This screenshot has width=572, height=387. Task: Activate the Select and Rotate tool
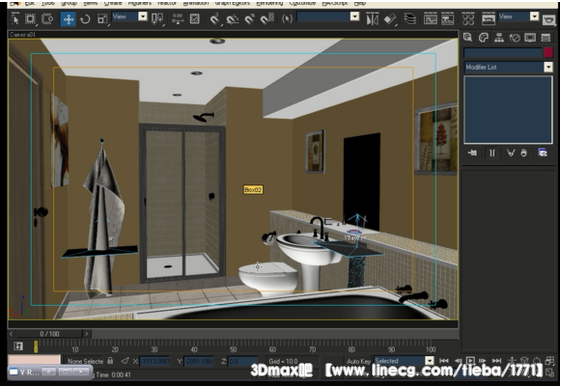(85, 19)
